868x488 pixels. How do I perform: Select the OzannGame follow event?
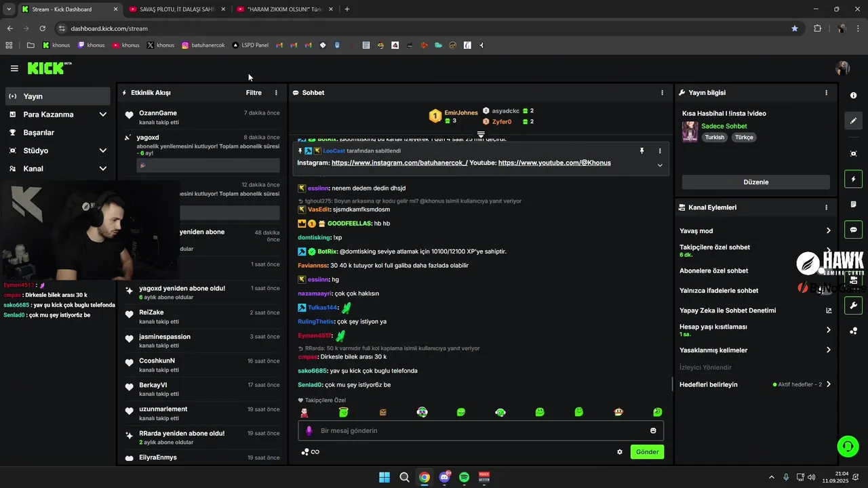click(202, 117)
